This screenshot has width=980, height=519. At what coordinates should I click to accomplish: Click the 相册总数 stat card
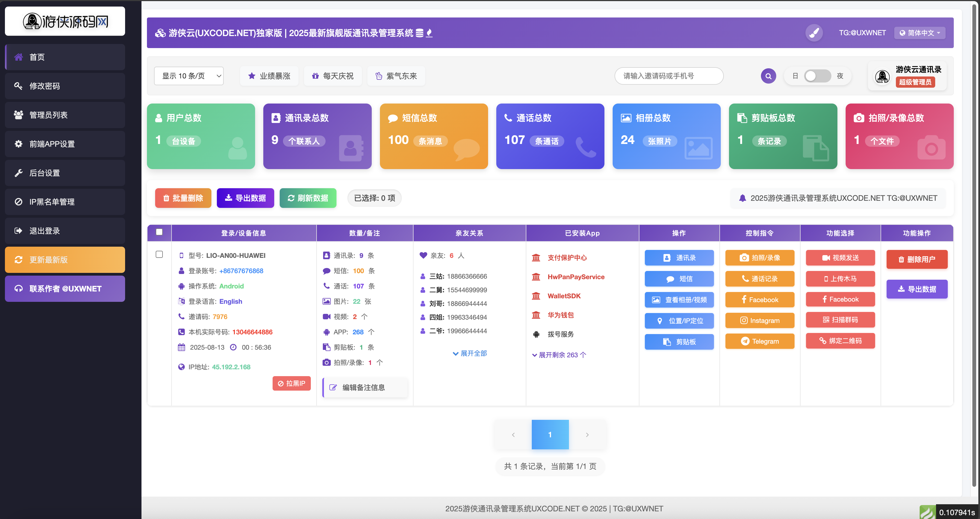click(x=666, y=136)
